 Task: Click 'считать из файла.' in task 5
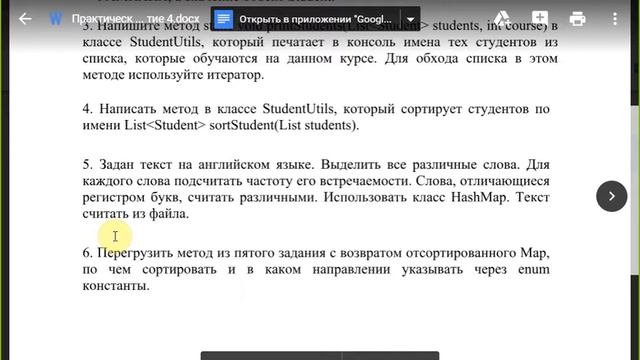point(136,214)
